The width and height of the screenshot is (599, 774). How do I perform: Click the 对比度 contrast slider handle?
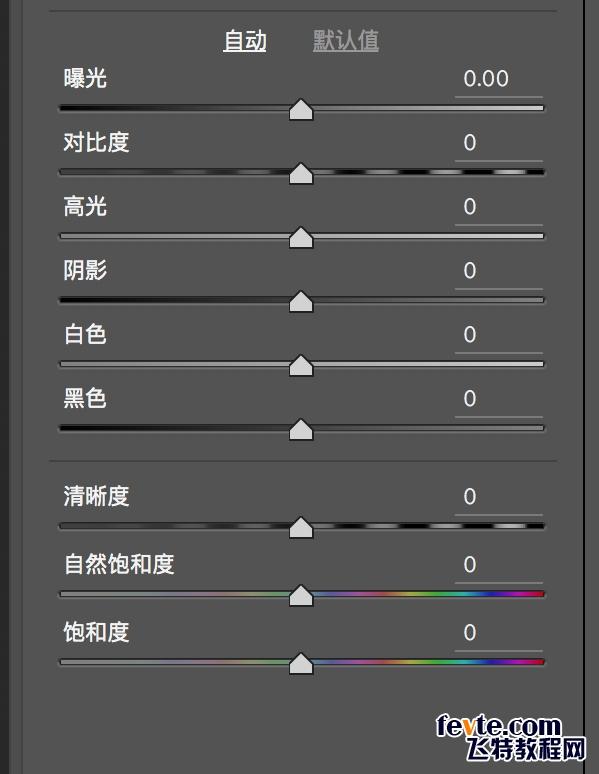click(x=301, y=174)
